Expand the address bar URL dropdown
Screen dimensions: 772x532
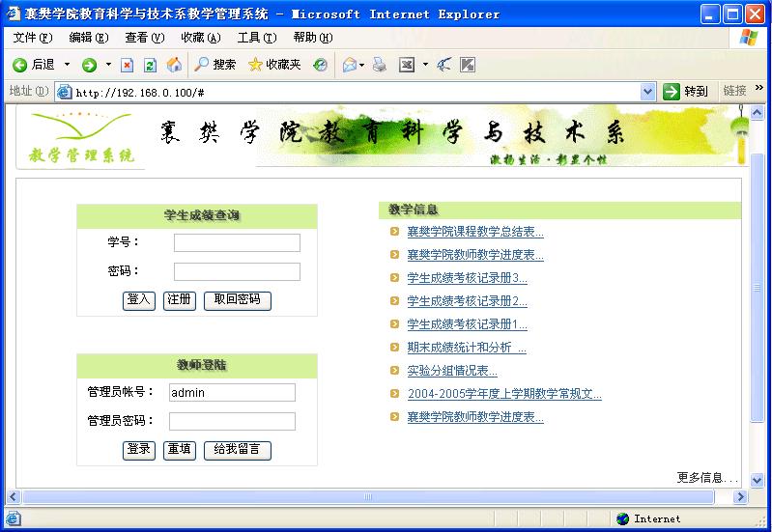pyautogui.click(x=647, y=92)
